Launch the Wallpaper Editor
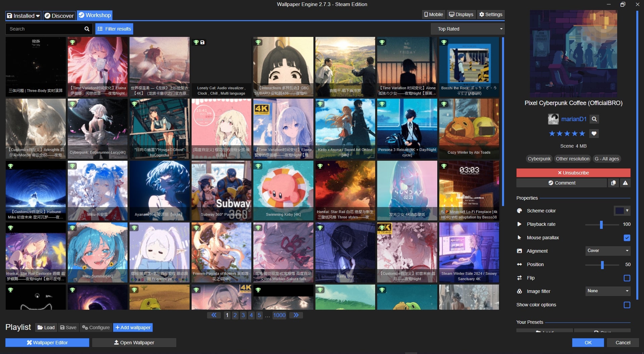Image resolution: width=644 pixels, height=354 pixels. (47, 343)
